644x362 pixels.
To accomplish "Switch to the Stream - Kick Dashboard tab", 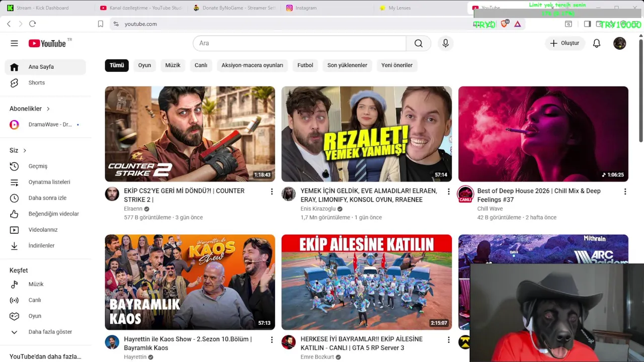I will click(43, 8).
